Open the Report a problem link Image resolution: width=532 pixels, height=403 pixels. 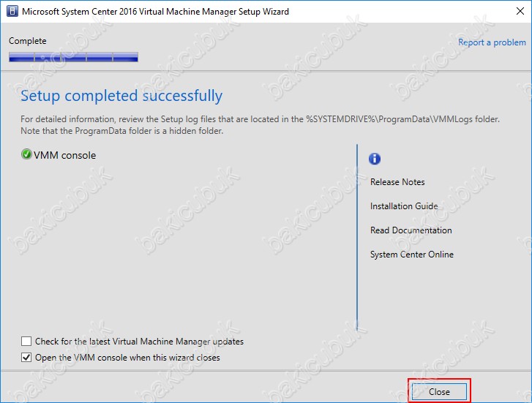click(x=492, y=42)
